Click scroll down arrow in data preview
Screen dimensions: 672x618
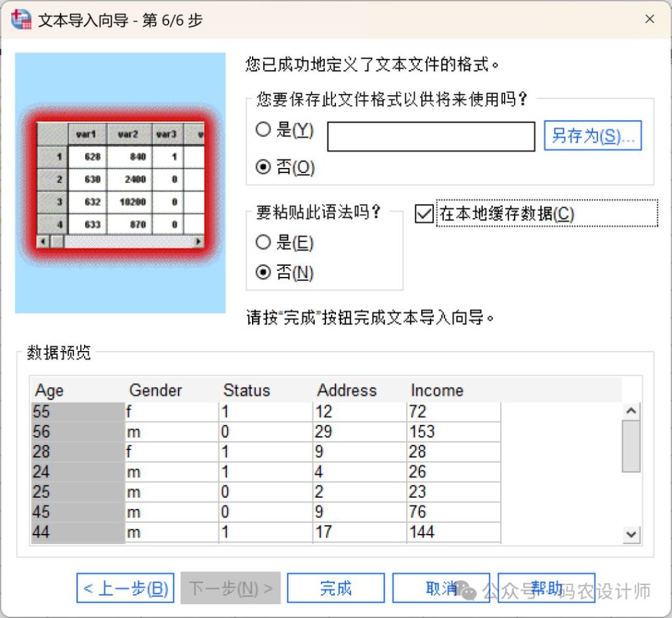point(631,534)
